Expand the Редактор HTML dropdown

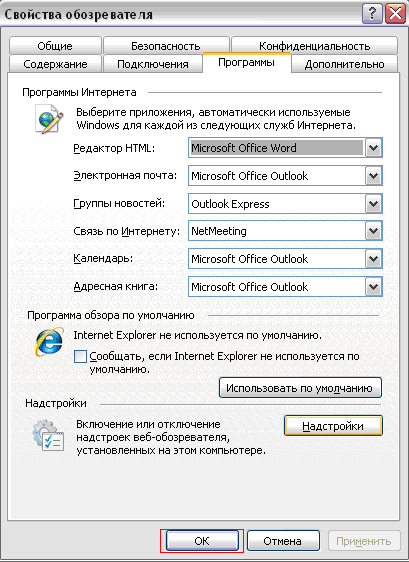374,148
